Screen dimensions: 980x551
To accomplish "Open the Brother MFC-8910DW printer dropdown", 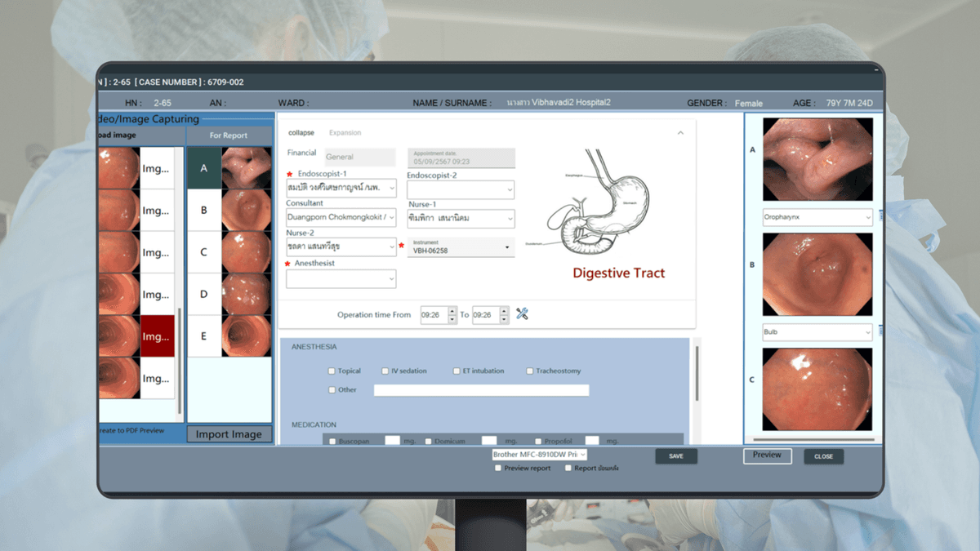I will [539, 454].
